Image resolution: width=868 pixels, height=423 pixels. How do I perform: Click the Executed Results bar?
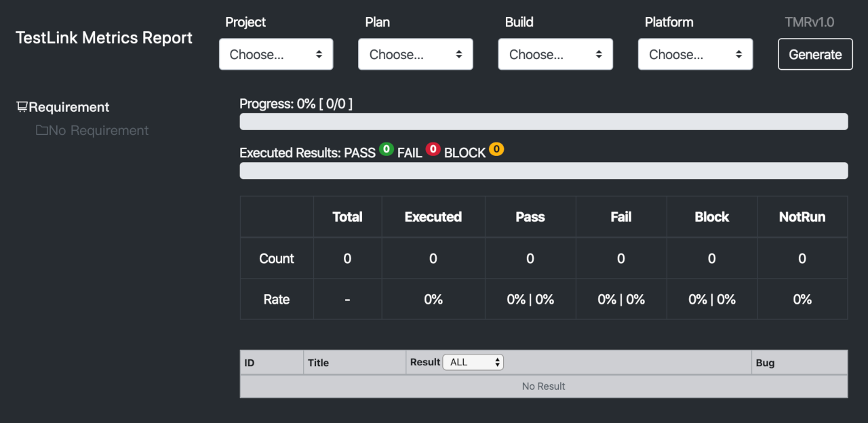(543, 171)
